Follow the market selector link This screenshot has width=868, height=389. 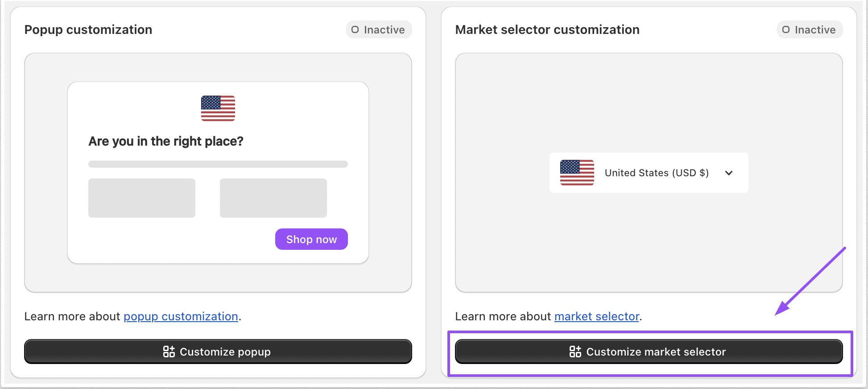597,316
